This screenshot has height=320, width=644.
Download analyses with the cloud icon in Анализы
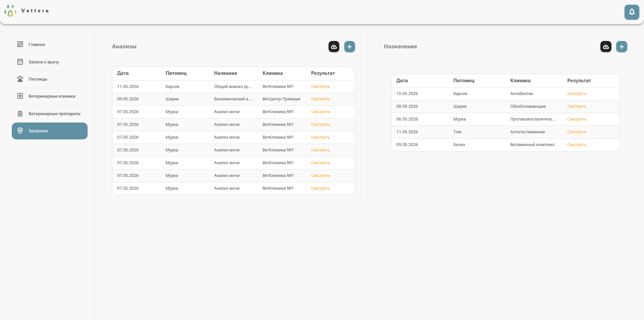coord(334,47)
